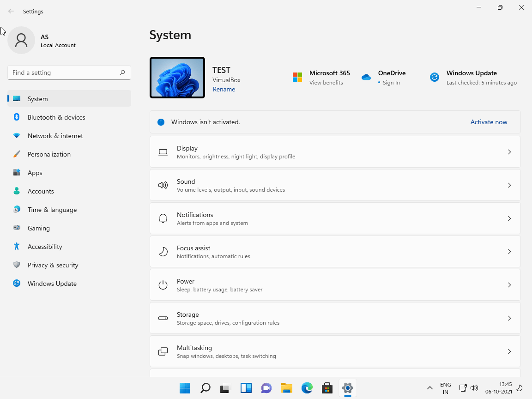Go back with the arrow button
Viewport: 532px width, 399px height.
tap(11, 11)
